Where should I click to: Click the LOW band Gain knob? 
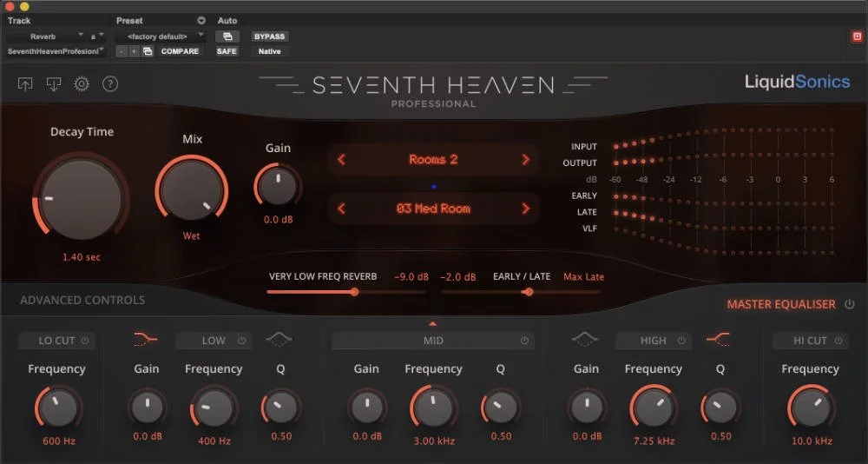(x=148, y=408)
